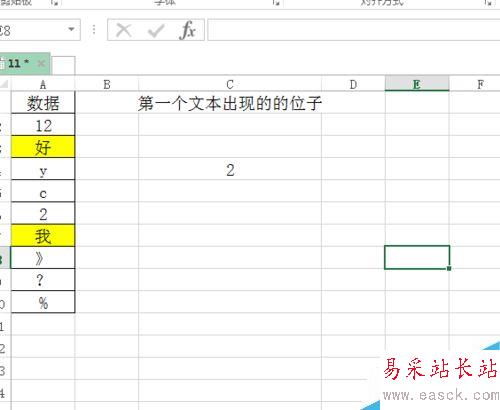
Task: Select the yellow cell containing 我
Action: pyautogui.click(x=43, y=236)
